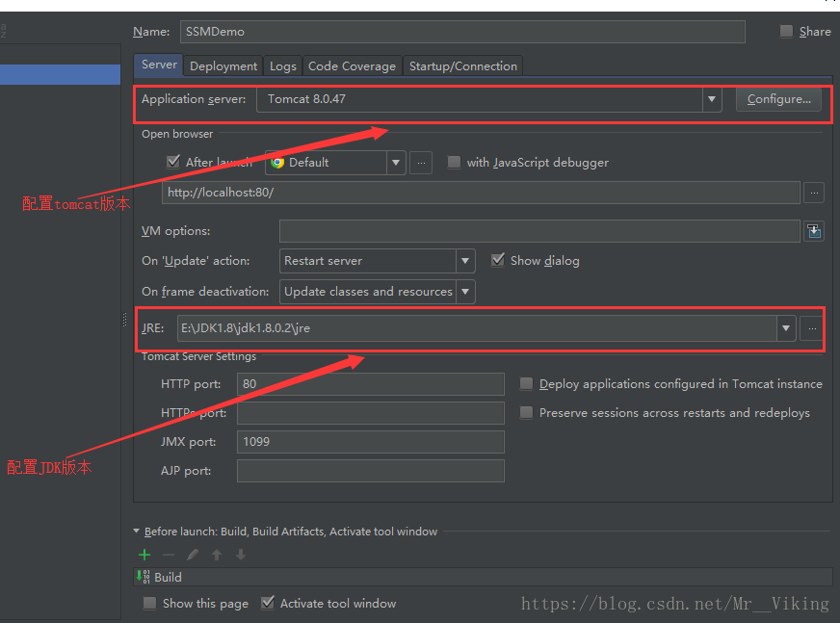This screenshot has height=623, width=840.
Task: Move task down with the down arrow
Action: coord(241,555)
